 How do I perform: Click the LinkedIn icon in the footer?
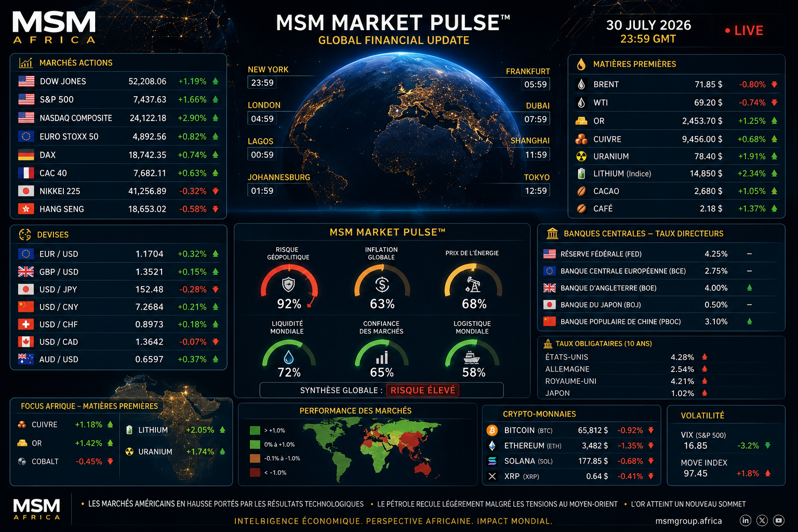click(x=745, y=520)
